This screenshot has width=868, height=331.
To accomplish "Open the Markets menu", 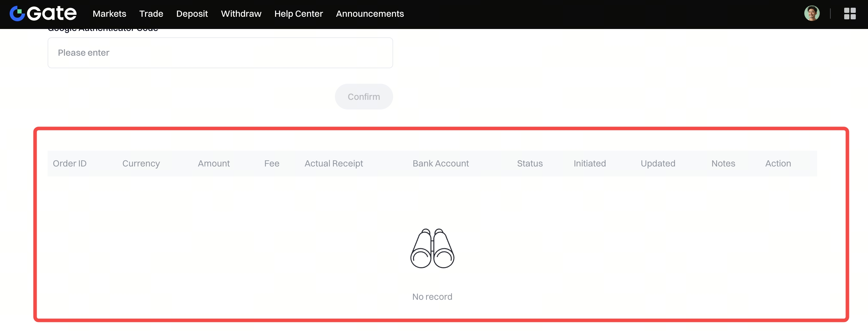I will 109,14.
